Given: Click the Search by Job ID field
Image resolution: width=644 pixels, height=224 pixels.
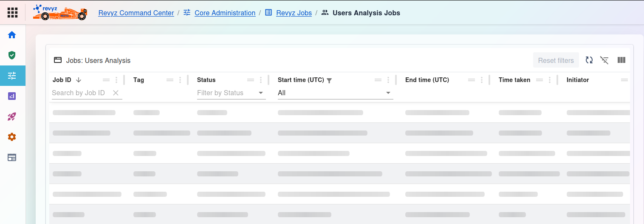Looking at the screenshot, I should coord(81,93).
